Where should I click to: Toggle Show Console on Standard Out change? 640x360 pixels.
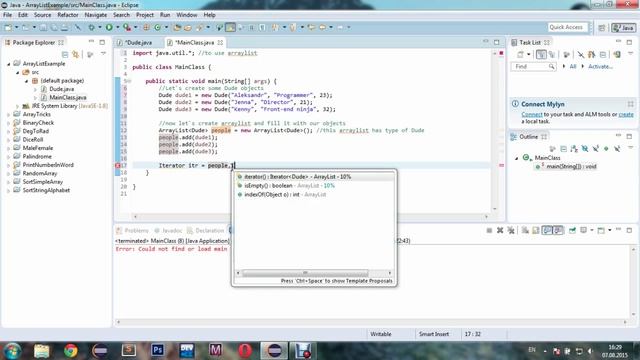click(547, 231)
